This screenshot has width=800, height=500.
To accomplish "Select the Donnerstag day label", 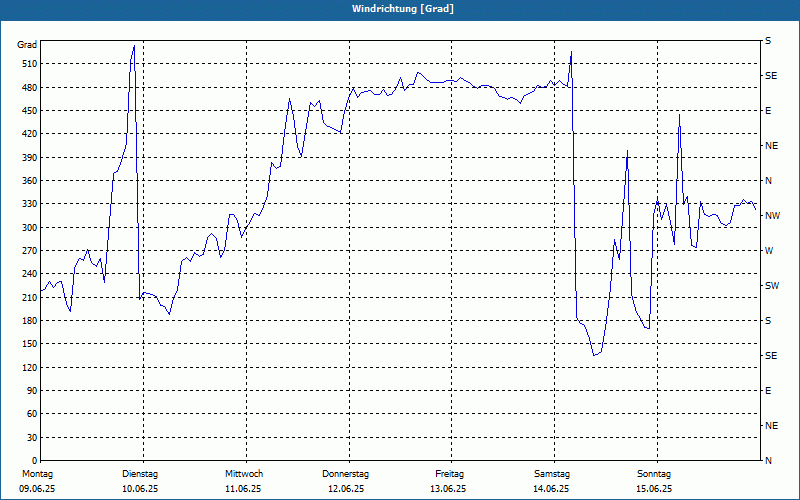I will (345, 474).
